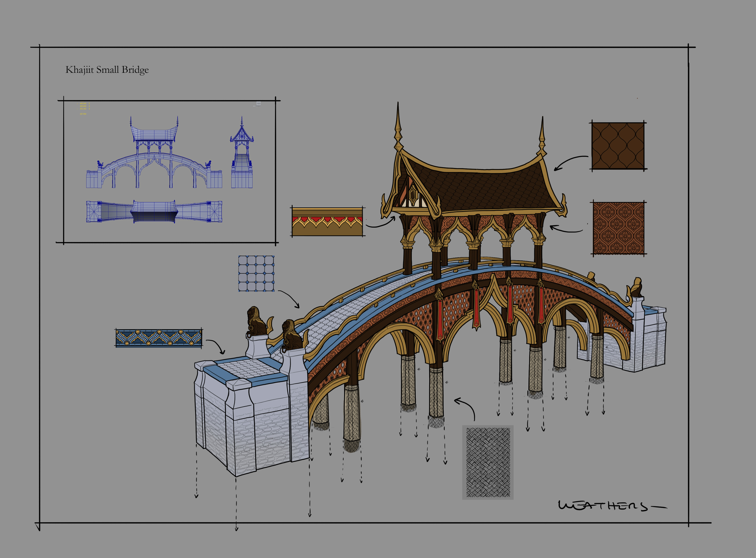Click the blue octagon floor tile swatch
Screen dimensions: 756x558
(x=256, y=274)
